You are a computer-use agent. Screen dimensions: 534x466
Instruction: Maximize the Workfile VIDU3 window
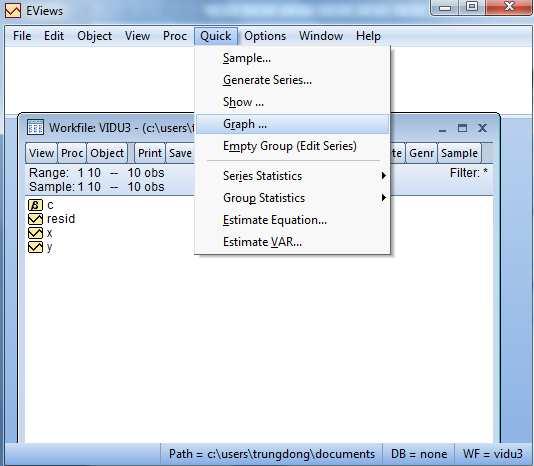pyautogui.click(x=462, y=128)
